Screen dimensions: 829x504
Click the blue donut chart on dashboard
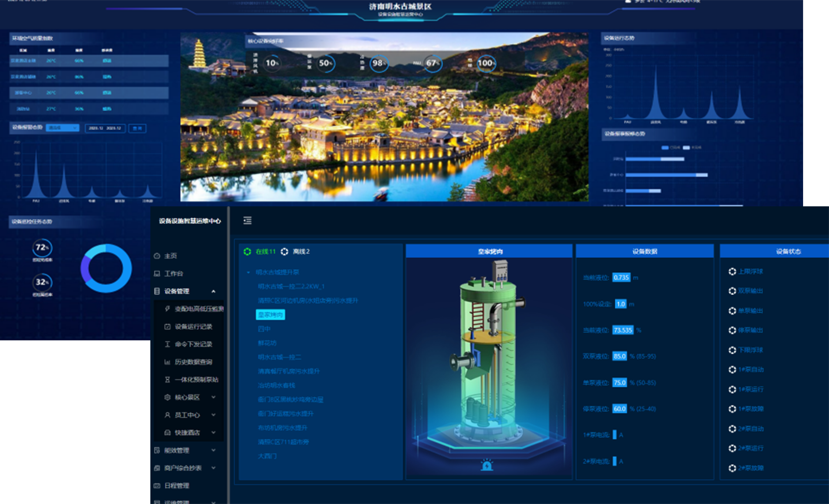(106, 268)
